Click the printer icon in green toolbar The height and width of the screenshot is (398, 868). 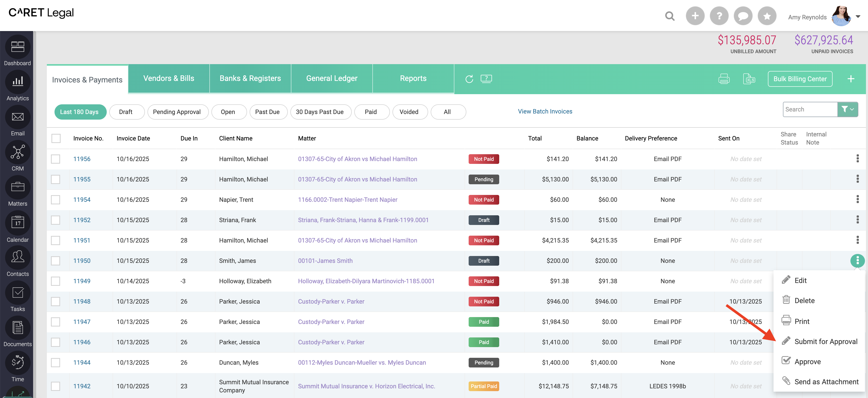pyautogui.click(x=724, y=79)
